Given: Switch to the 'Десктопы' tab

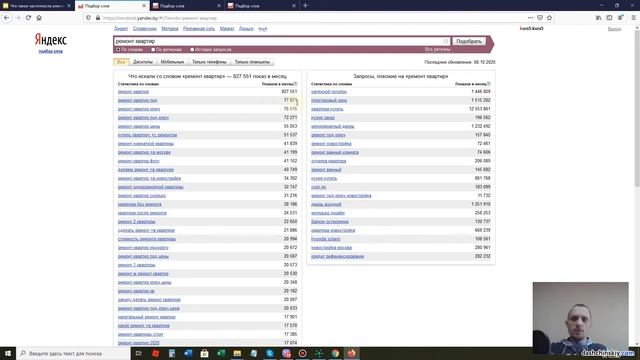Looking at the screenshot, I should click(x=143, y=62).
